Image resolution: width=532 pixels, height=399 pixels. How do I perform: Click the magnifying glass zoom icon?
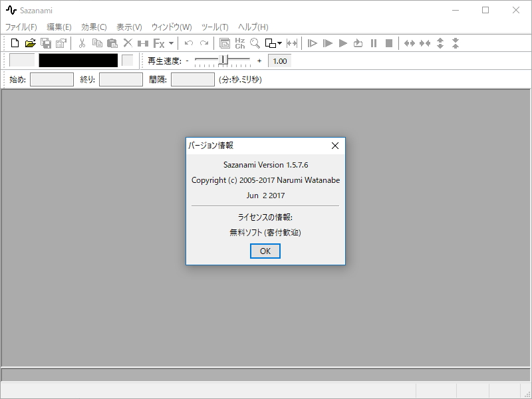pyautogui.click(x=255, y=43)
